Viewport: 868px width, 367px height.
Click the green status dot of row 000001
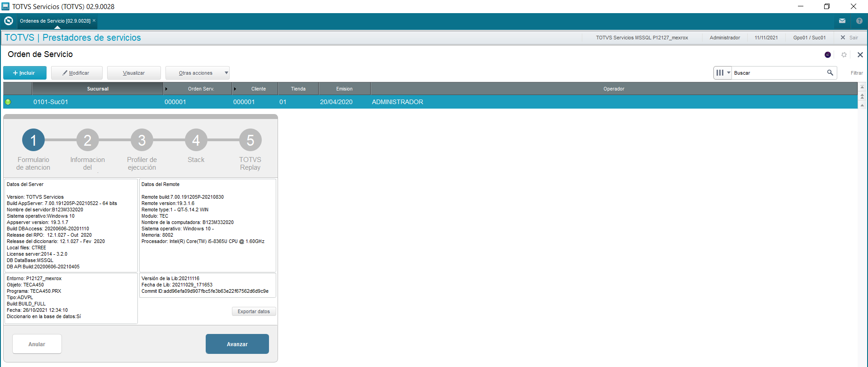[x=8, y=102]
